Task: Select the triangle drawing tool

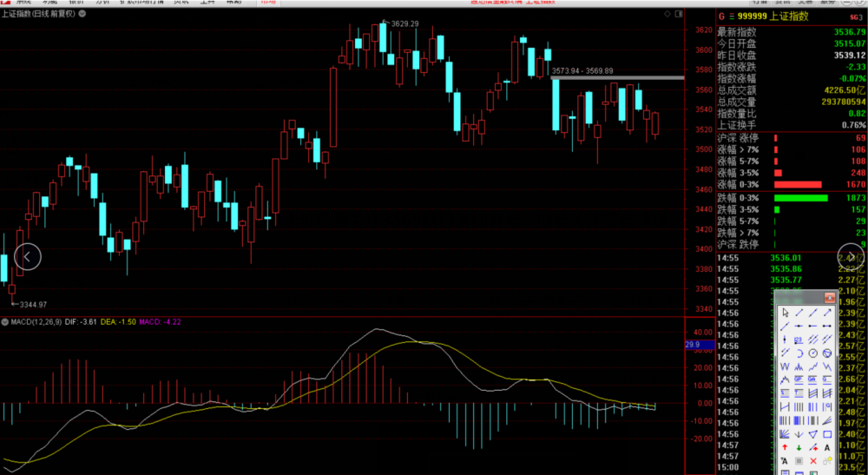Action: pos(813,434)
